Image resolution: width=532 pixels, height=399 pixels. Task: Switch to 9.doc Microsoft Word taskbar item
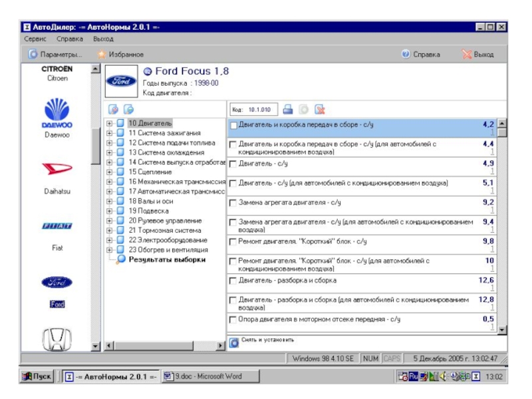point(211,376)
